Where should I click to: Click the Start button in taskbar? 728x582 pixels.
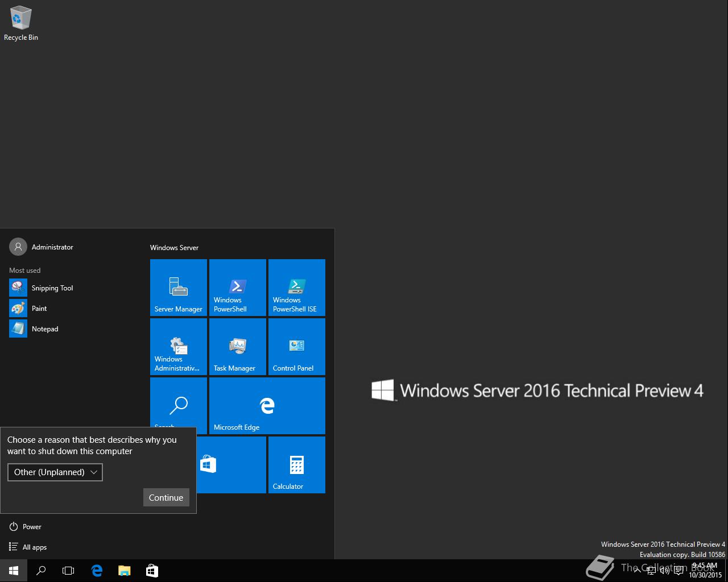14,571
